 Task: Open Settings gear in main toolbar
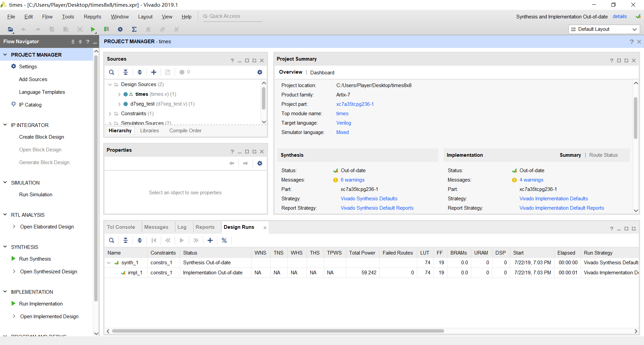coord(120,29)
